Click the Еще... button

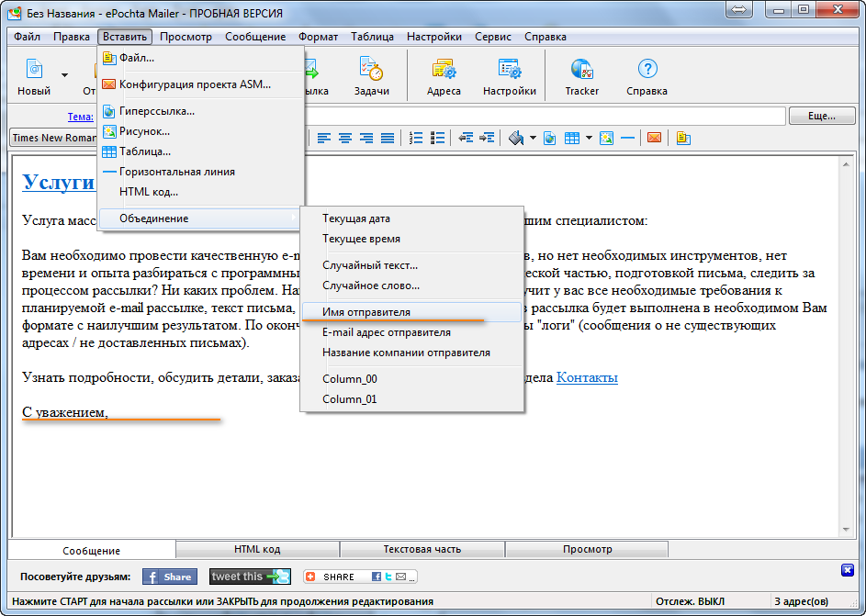(x=822, y=117)
